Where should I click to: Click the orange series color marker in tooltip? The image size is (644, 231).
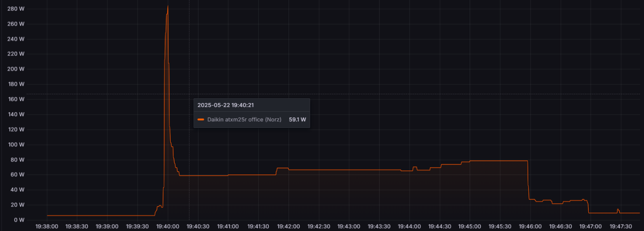point(201,120)
